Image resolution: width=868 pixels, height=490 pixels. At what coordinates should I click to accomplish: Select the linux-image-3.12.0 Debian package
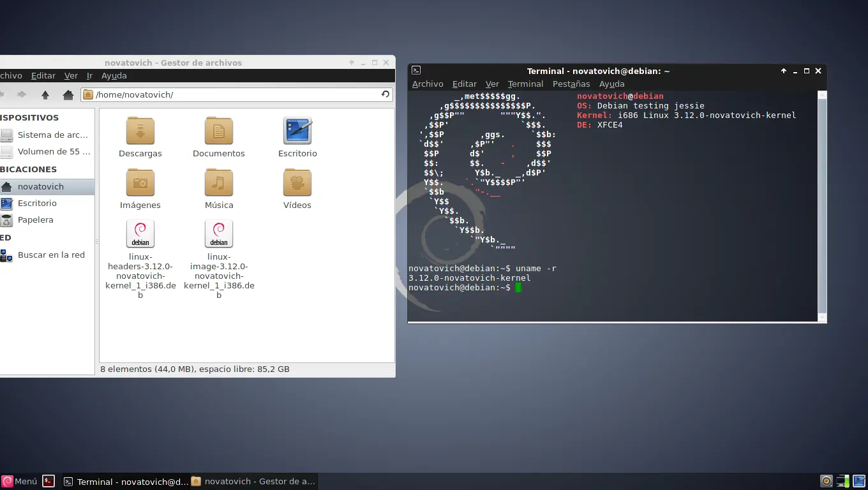[218, 234]
